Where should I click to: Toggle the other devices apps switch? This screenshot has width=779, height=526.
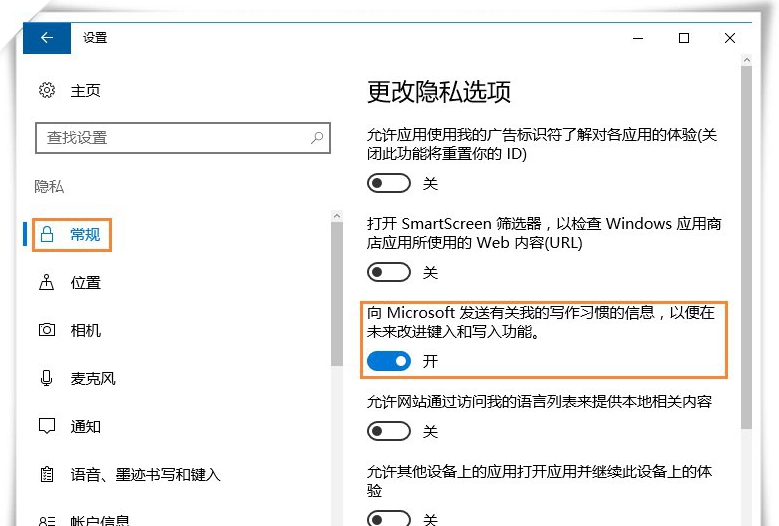click(x=389, y=518)
